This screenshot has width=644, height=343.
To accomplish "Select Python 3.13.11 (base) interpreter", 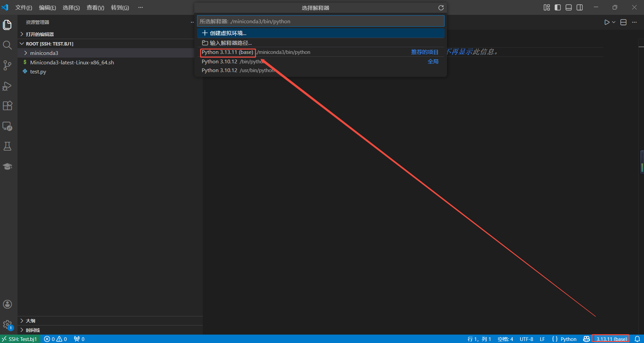I will [228, 52].
